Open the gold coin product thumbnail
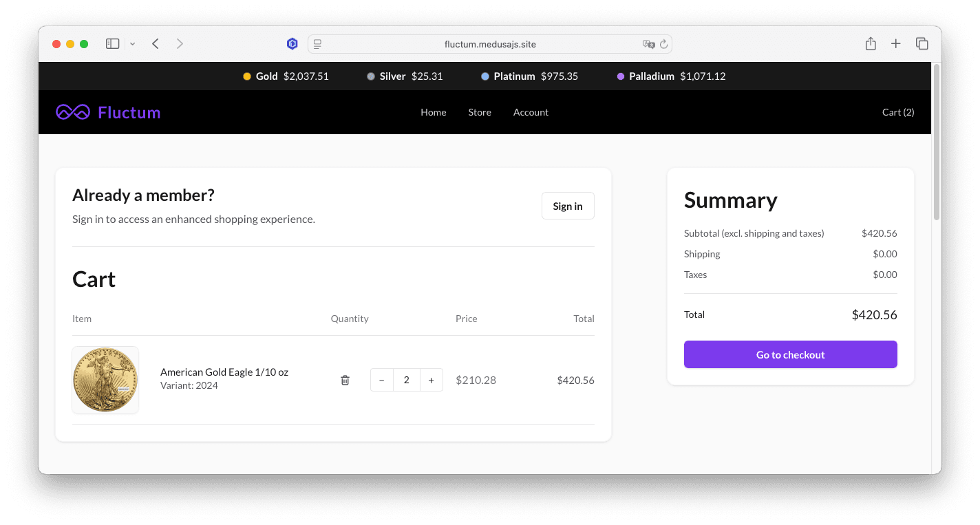This screenshot has height=525, width=980. pos(105,380)
